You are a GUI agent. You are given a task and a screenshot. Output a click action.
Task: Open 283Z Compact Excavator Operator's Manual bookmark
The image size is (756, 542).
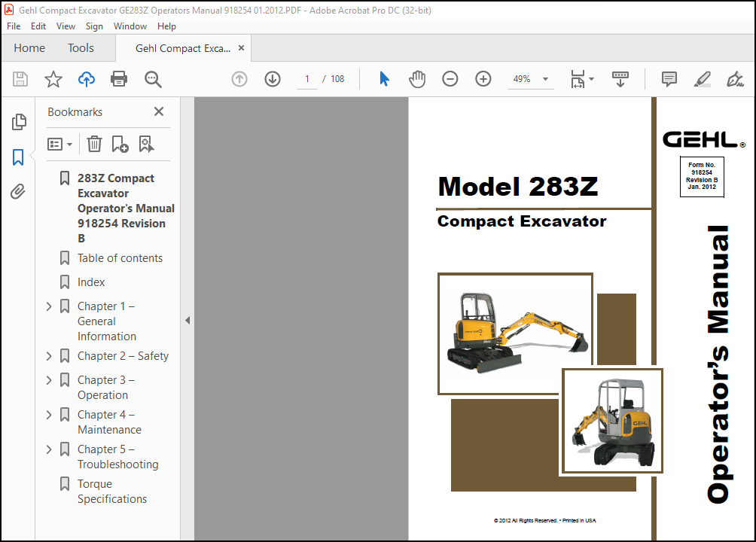(x=126, y=209)
